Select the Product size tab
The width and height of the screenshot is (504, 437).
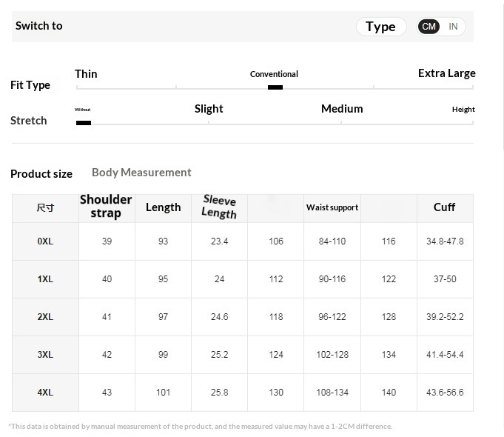[41, 174]
